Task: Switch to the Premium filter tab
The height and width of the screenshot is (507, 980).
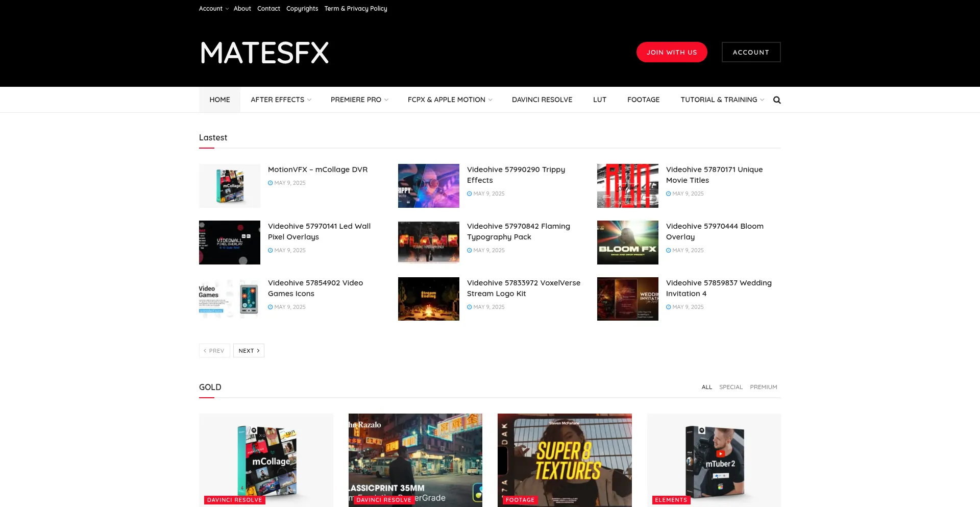Action: coord(763,387)
